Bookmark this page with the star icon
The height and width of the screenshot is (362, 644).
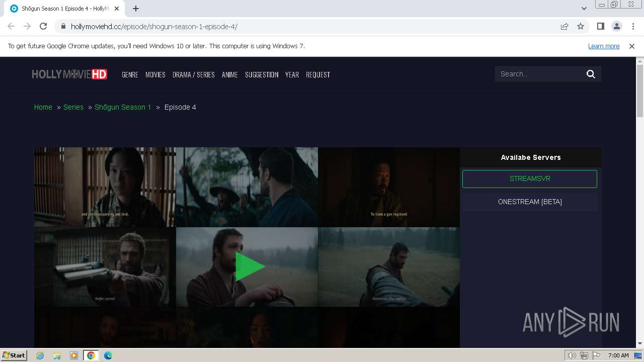[x=581, y=26]
